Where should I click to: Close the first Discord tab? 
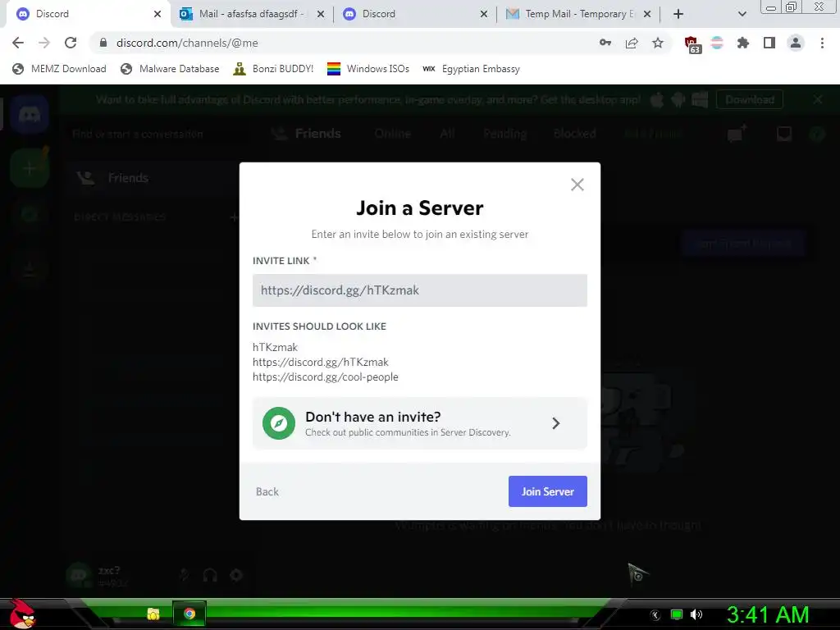click(x=157, y=14)
